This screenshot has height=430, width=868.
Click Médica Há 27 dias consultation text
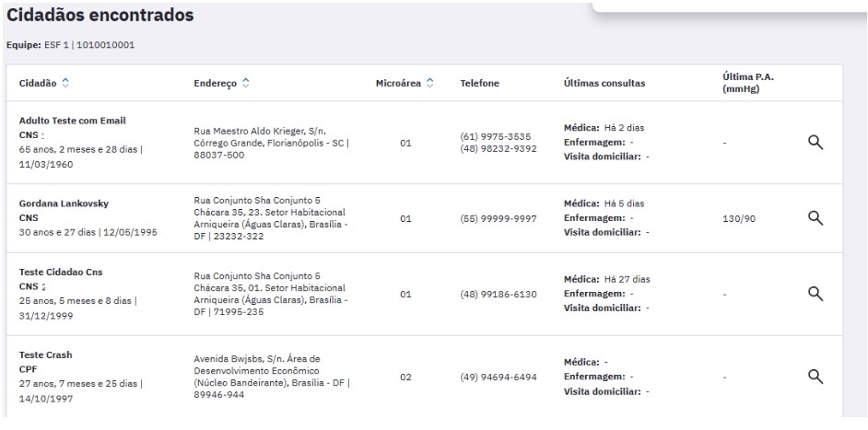[x=606, y=279]
